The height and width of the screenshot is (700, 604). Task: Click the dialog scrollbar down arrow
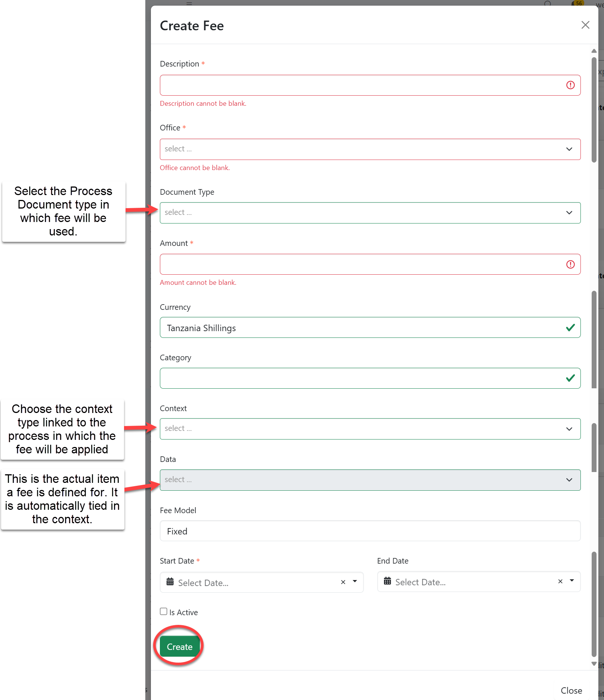pyautogui.click(x=594, y=664)
